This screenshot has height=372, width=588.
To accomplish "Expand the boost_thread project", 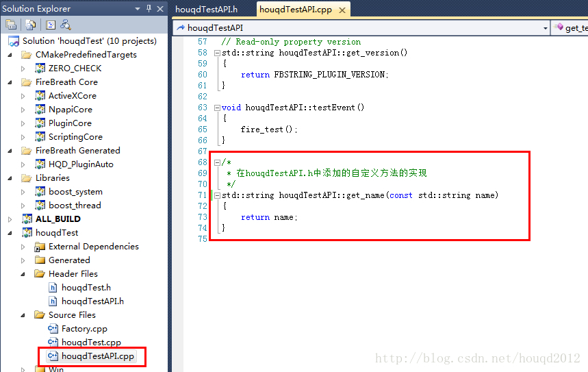I will 23,206.
